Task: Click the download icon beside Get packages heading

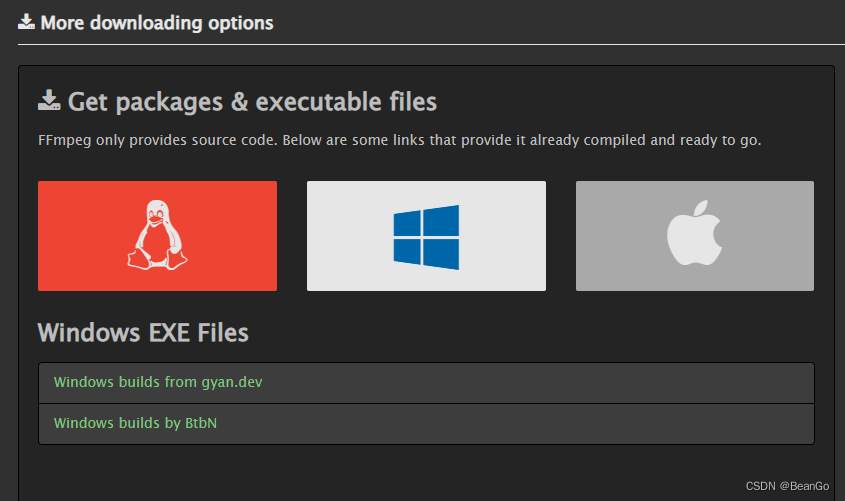Action: (49, 101)
